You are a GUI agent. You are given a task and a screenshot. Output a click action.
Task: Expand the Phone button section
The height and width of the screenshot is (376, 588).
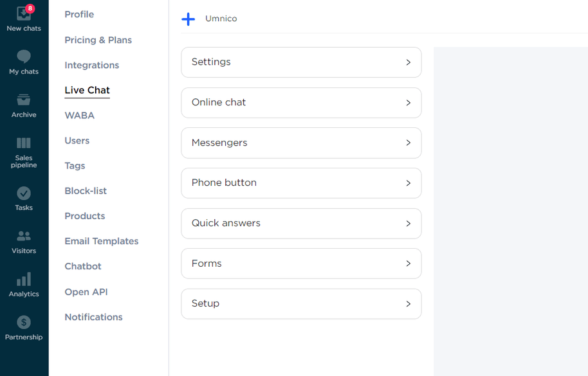301,183
